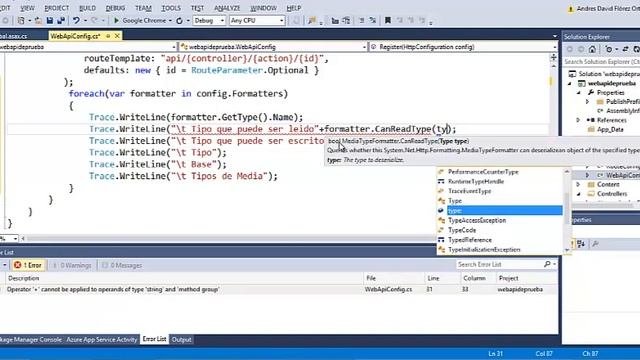Open the Google Chrome browser dropdown arrow
This screenshot has width=640, height=360.
[x=170, y=20]
